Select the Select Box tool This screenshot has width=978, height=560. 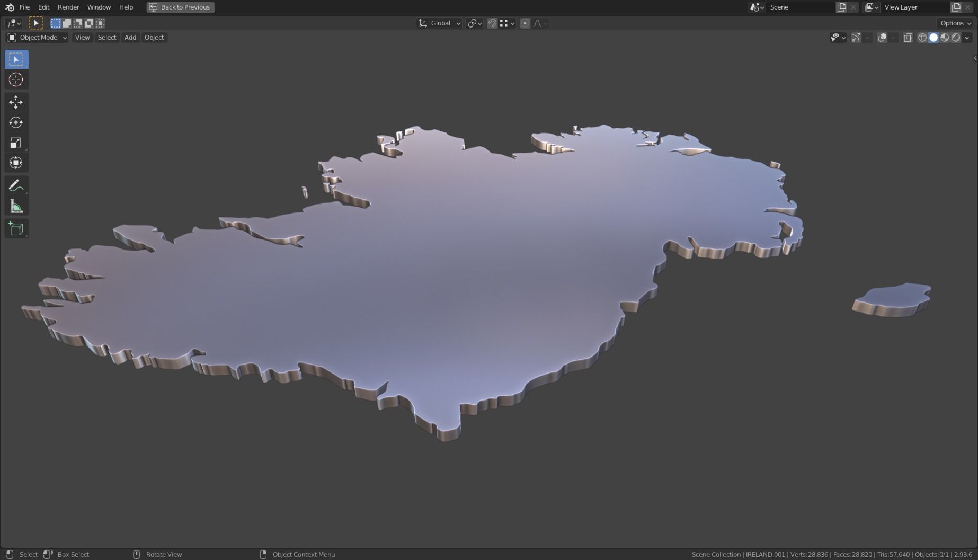click(16, 59)
